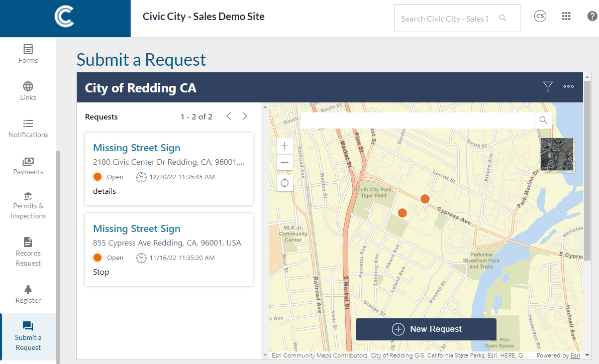Click the 11/16/22 11:35:20 AM timestamp
Screen dimensions: 599x364
(x=182, y=258)
